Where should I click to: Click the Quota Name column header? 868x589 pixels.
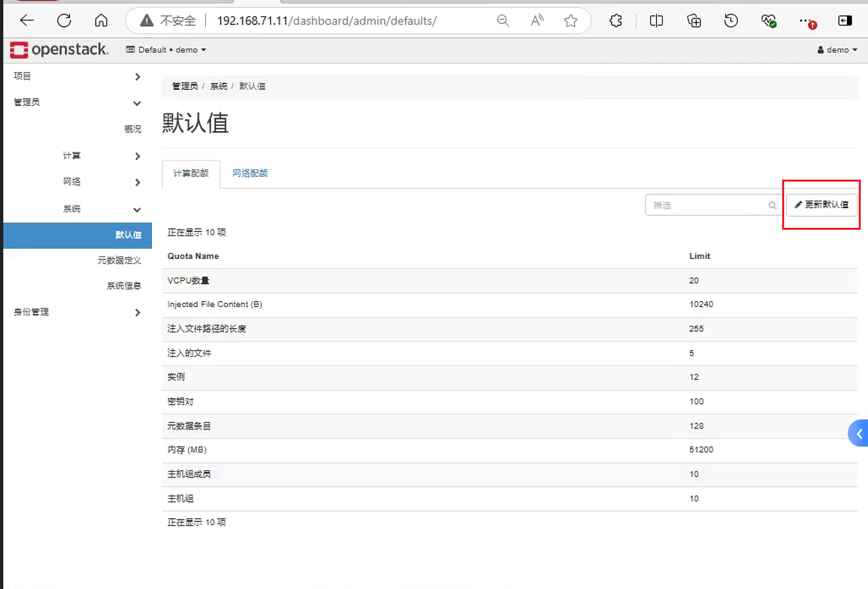click(193, 256)
